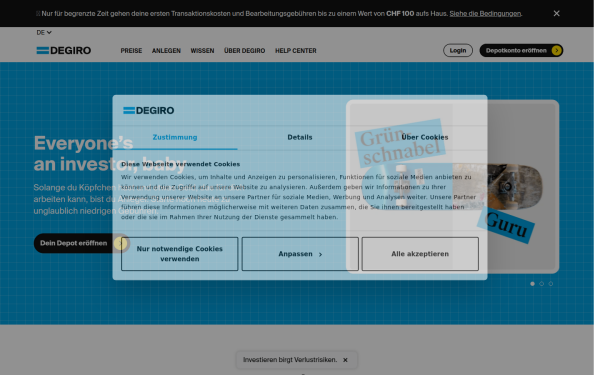Click the Anpassen button
600x375 pixels.
[300, 254]
